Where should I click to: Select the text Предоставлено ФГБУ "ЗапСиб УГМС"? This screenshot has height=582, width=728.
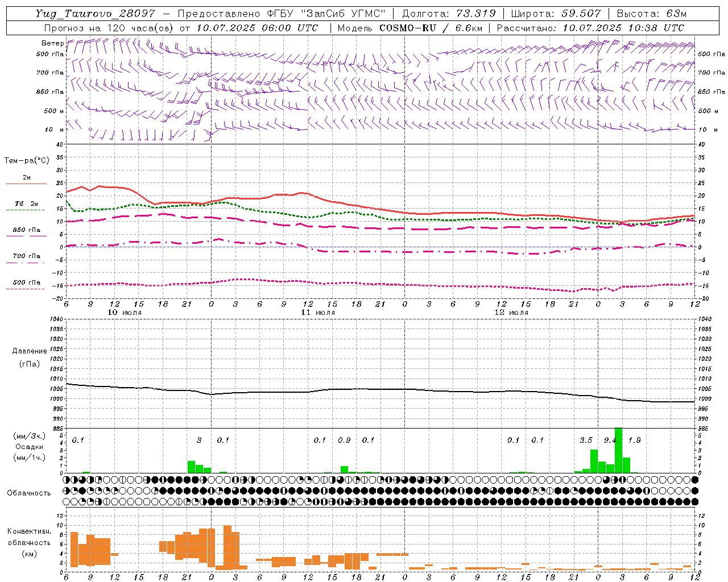[282, 14]
